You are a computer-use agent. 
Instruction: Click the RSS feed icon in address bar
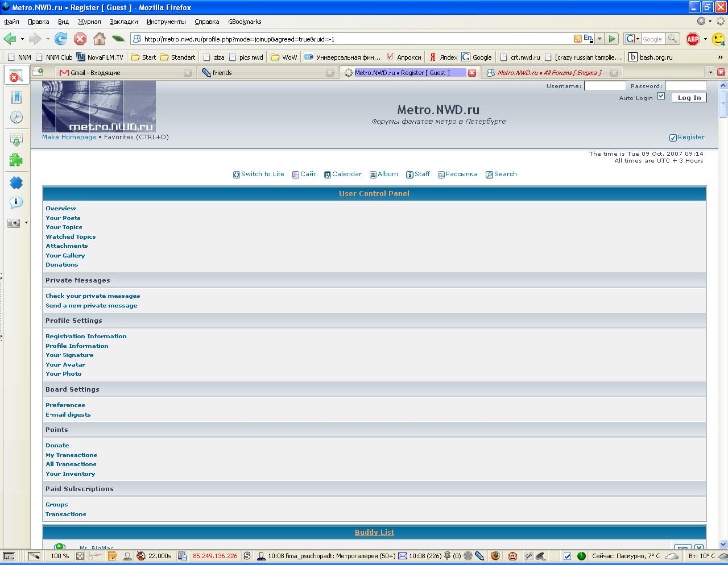pyautogui.click(x=577, y=39)
